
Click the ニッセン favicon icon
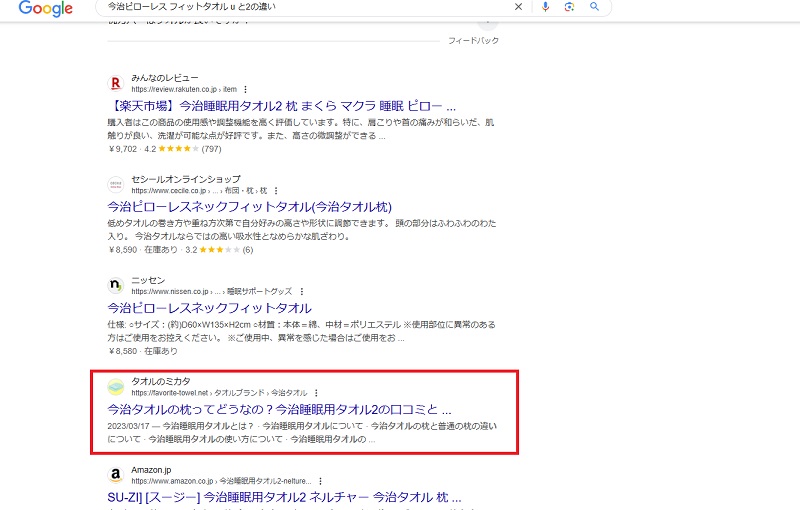[x=116, y=285]
